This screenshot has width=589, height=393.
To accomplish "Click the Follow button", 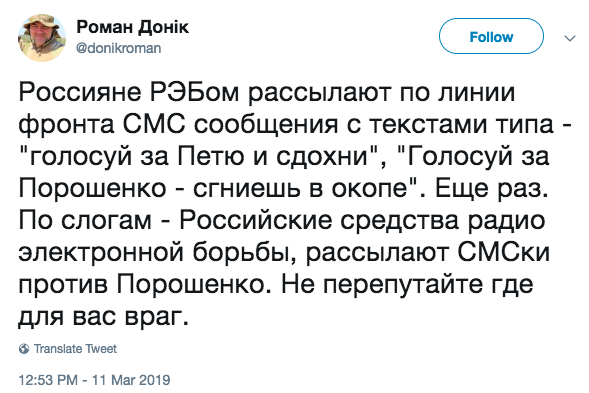I will coord(491,36).
